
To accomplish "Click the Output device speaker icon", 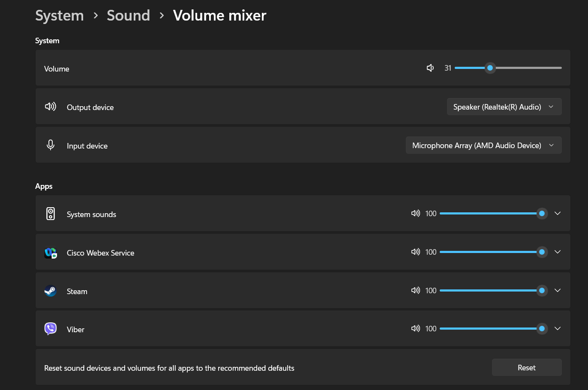I will pyautogui.click(x=50, y=107).
